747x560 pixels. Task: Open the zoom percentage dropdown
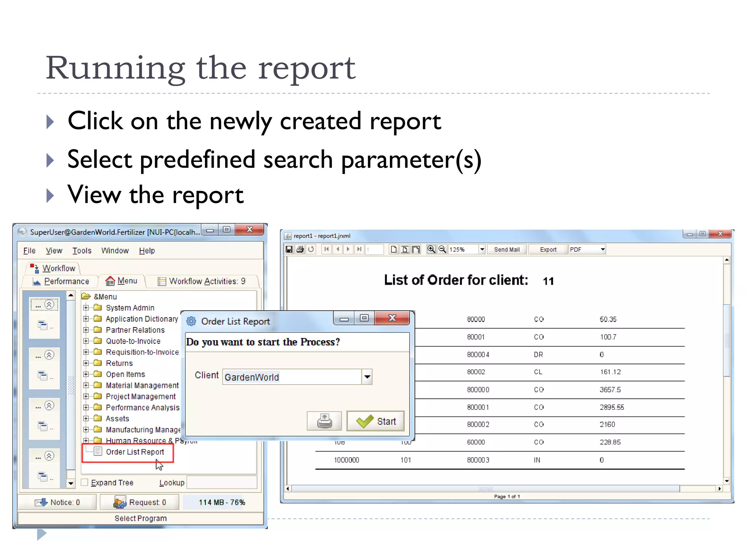(x=482, y=249)
